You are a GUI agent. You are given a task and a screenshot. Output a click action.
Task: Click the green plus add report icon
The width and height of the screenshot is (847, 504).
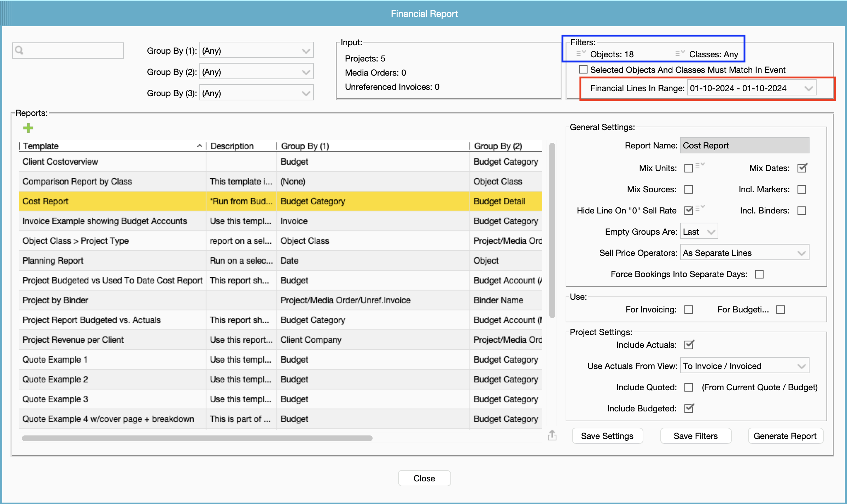tap(28, 128)
